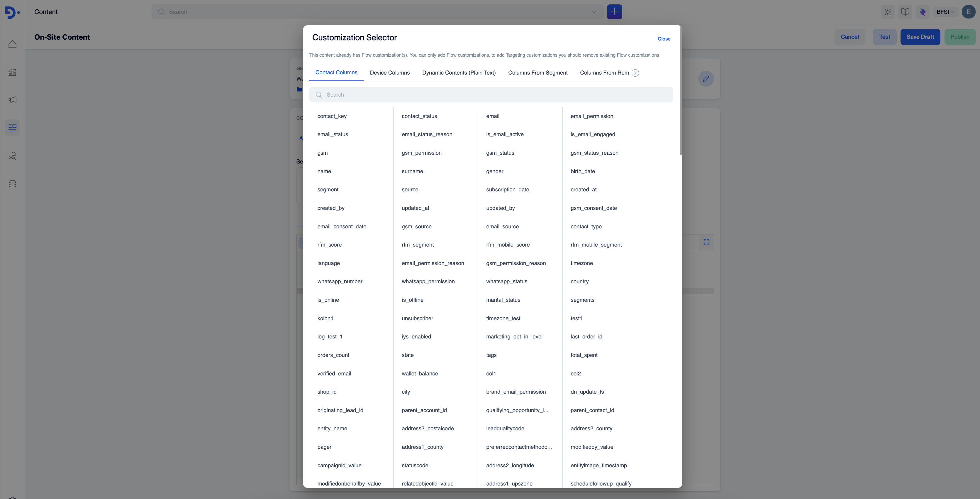Select the language column
This screenshot has width=980, height=499.
(x=329, y=263)
